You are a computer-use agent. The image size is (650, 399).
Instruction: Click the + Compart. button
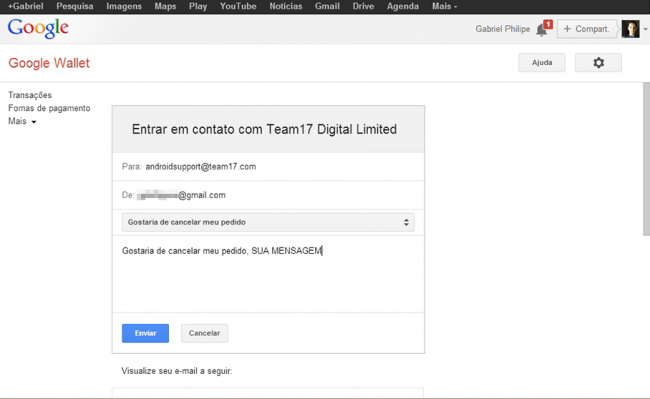pyautogui.click(x=587, y=29)
